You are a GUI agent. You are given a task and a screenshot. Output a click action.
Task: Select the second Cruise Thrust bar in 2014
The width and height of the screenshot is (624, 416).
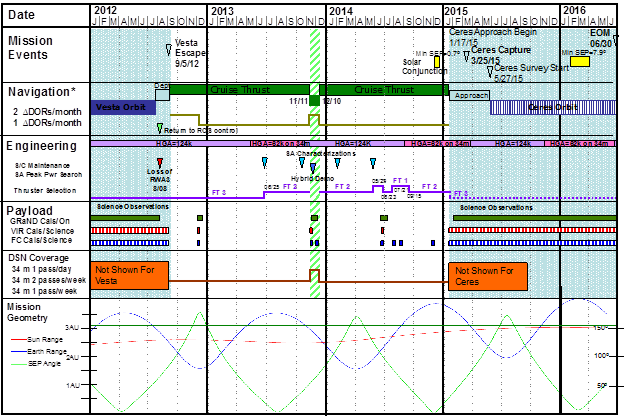[385, 90]
